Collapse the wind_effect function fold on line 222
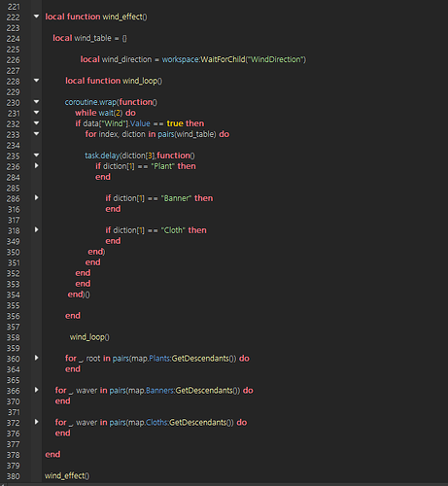The height and width of the screenshot is (486, 448). click(x=36, y=17)
